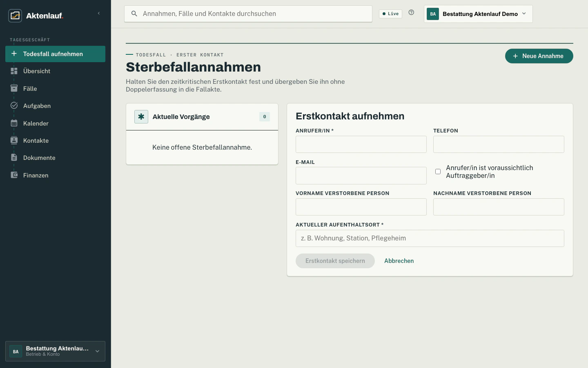
Task: Click the Dokumente file icon
Action: tap(14, 157)
